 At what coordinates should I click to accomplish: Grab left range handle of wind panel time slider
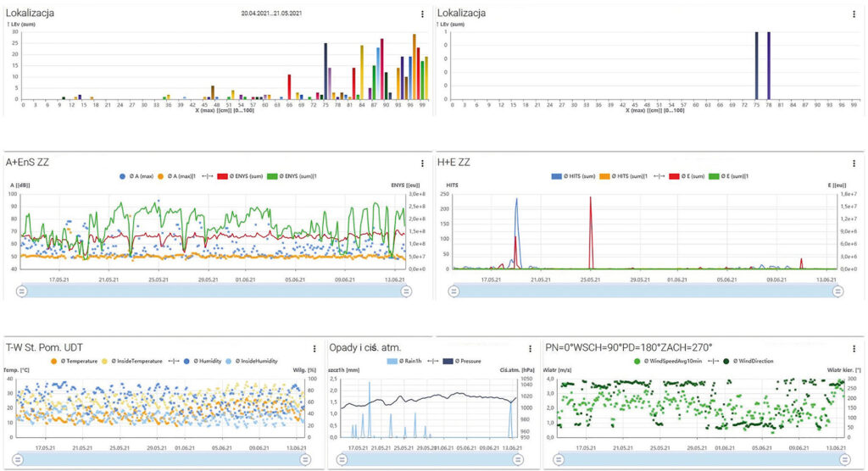[x=559, y=459]
